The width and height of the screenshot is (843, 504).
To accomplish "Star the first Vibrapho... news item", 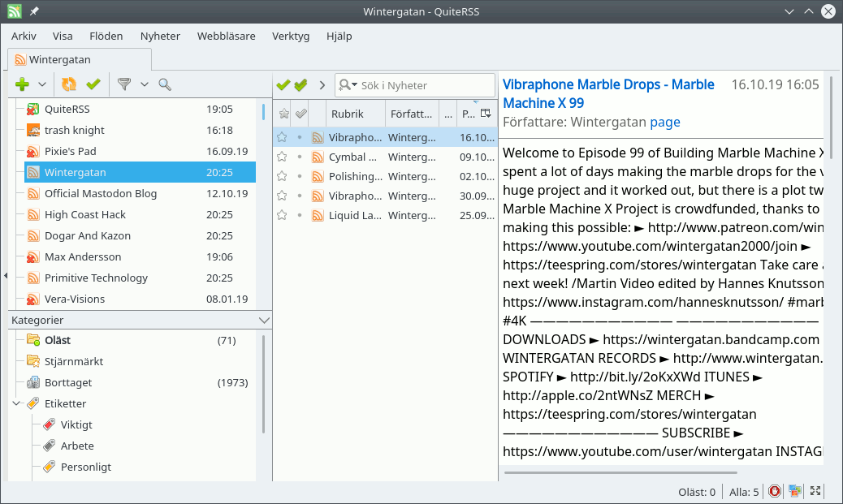I will click(x=282, y=137).
